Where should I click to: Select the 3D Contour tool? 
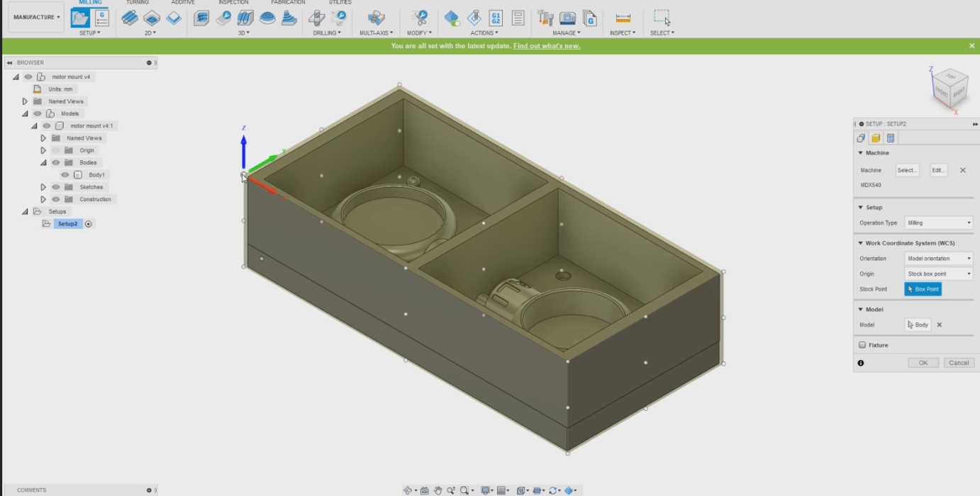(x=289, y=18)
